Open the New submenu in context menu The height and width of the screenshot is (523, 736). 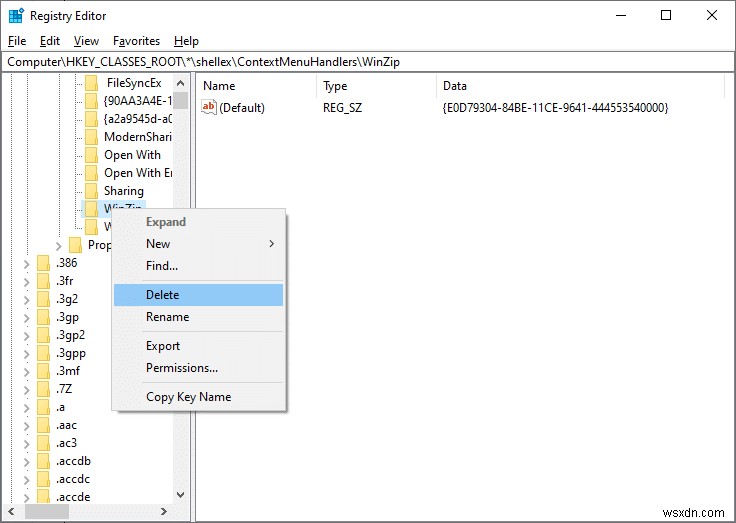pyautogui.click(x=199, y=244)
